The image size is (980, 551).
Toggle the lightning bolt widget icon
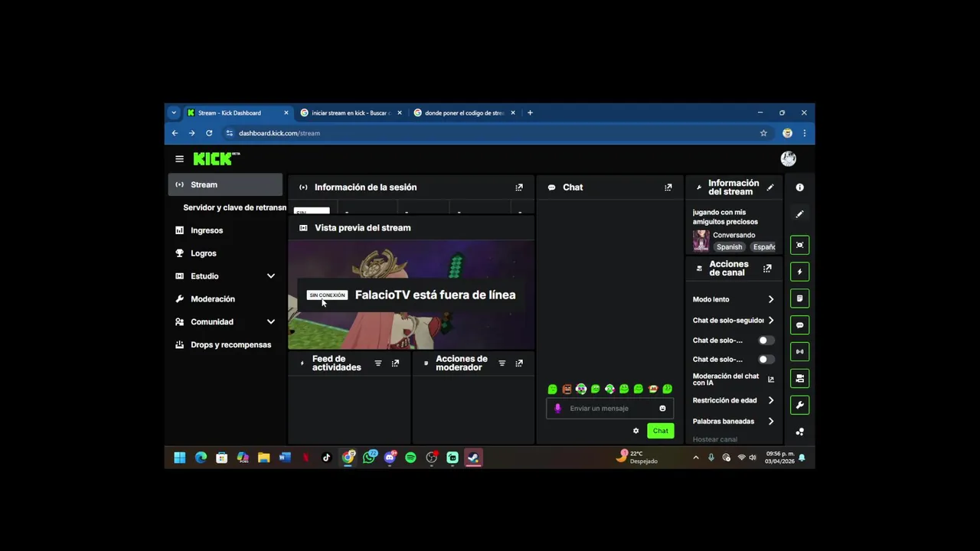(x=799, y=272)
